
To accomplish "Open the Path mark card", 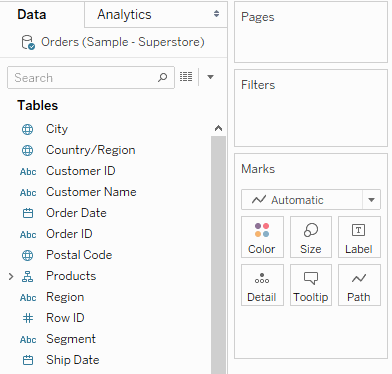I will tap(359, 285).
